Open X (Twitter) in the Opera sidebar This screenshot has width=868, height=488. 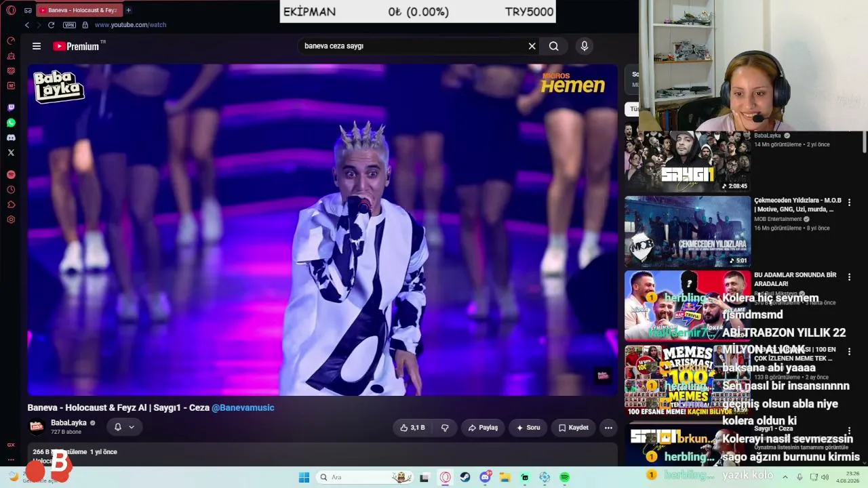point(11,152)
